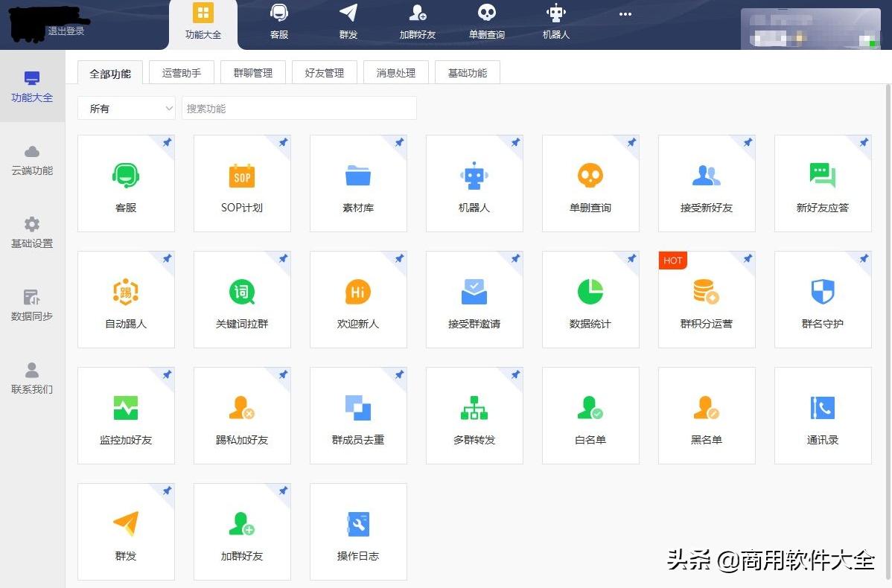The width and height of the screenshot is (892, 588).
Task: Toggle the pin on 多群转发 card
Action: tap(514, 374)
